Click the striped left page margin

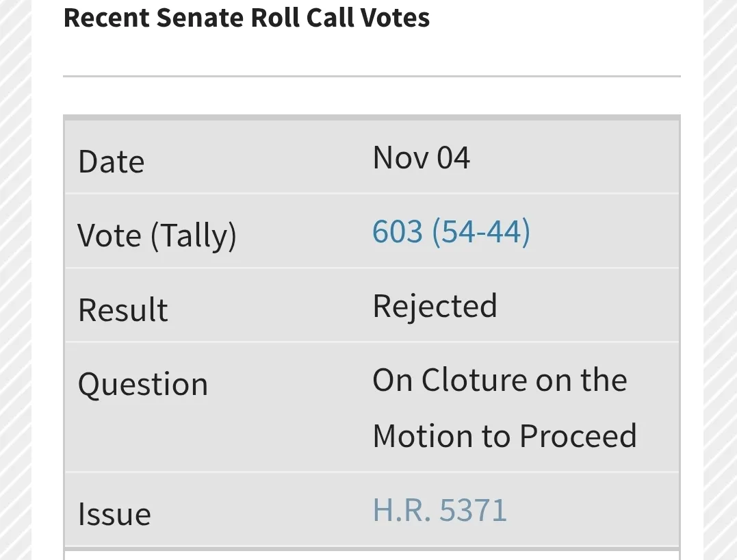pyautogui.click(x=15, y=274)
